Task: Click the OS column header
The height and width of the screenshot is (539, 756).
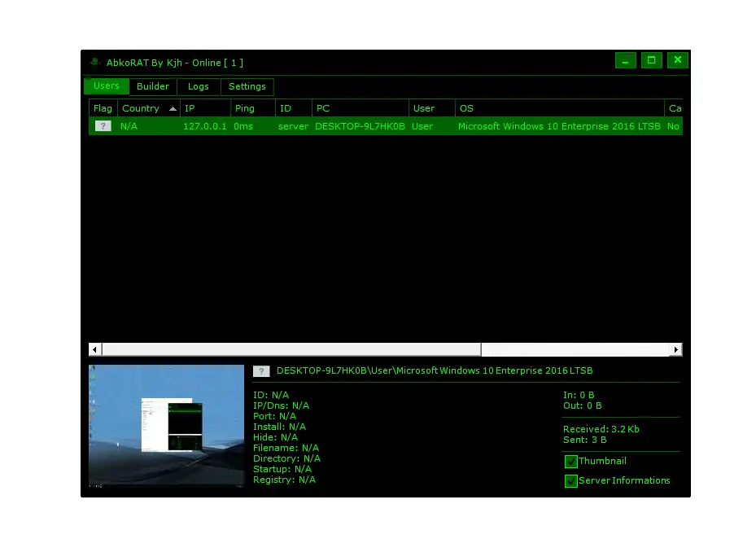Action: click(x=559, y=108)
